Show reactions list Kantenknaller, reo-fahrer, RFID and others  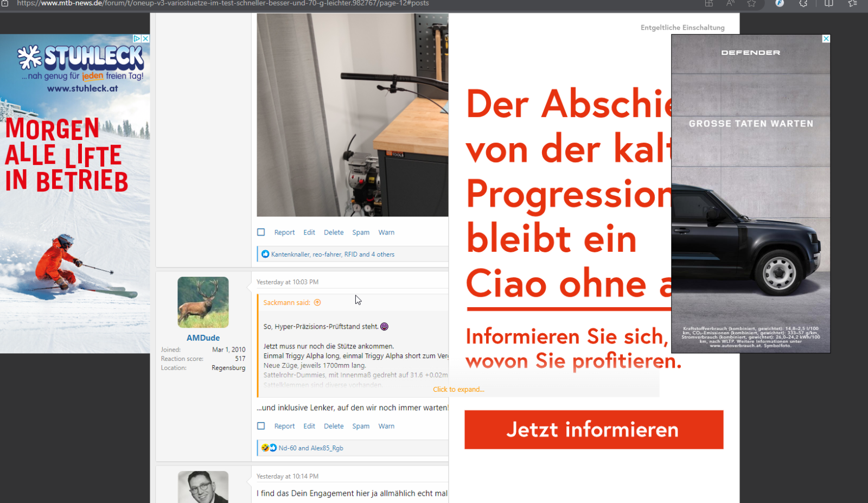click(333, 254)
